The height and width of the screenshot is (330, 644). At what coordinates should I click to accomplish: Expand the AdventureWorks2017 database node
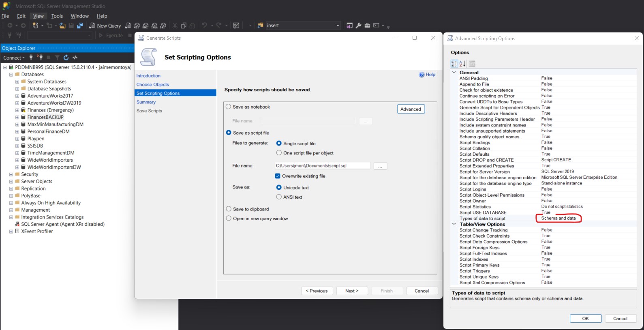pyautogui.click(x=17, y=96)
